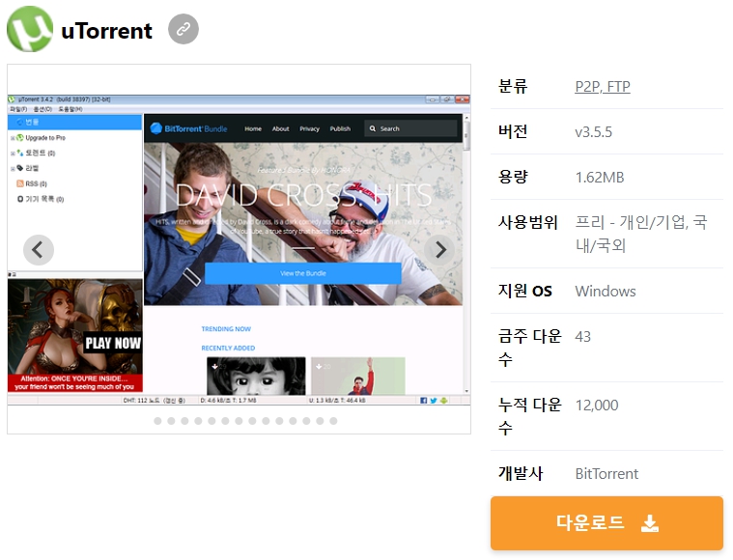Click the uTorrent logo icon
The height and width of the screenshot is (560, 733).
30,29
